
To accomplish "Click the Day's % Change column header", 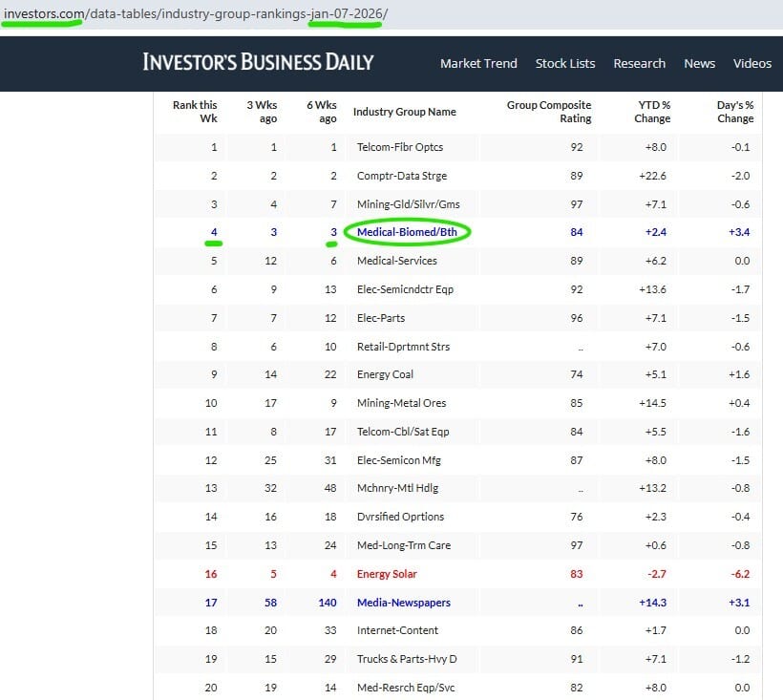I will pos(735,112).
